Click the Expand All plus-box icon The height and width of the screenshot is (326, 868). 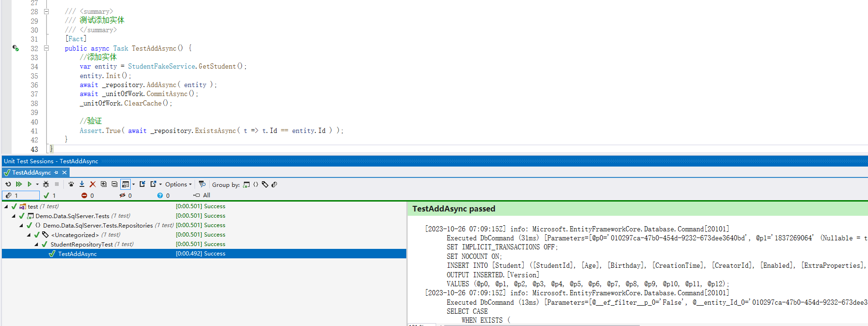104,185
